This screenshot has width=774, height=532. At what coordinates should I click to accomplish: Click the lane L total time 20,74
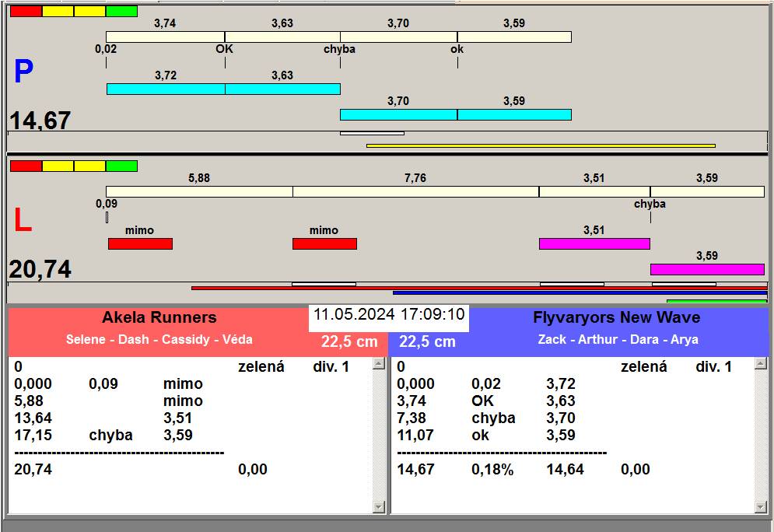coord(40,269)
